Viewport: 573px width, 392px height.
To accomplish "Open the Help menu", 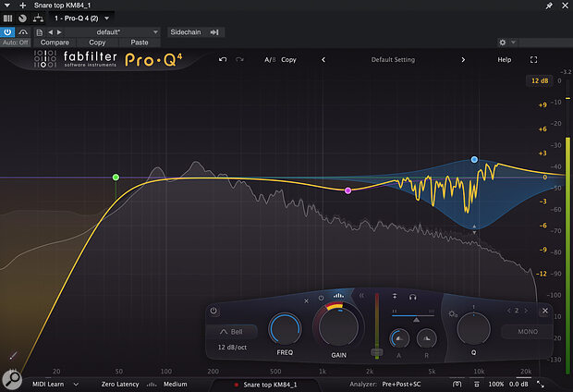I will (504, 59).
